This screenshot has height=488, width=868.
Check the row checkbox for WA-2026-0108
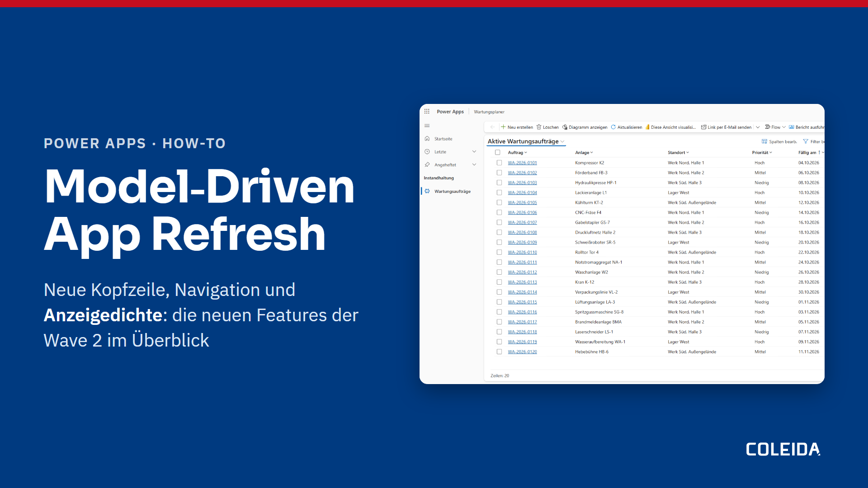(499, 232)
